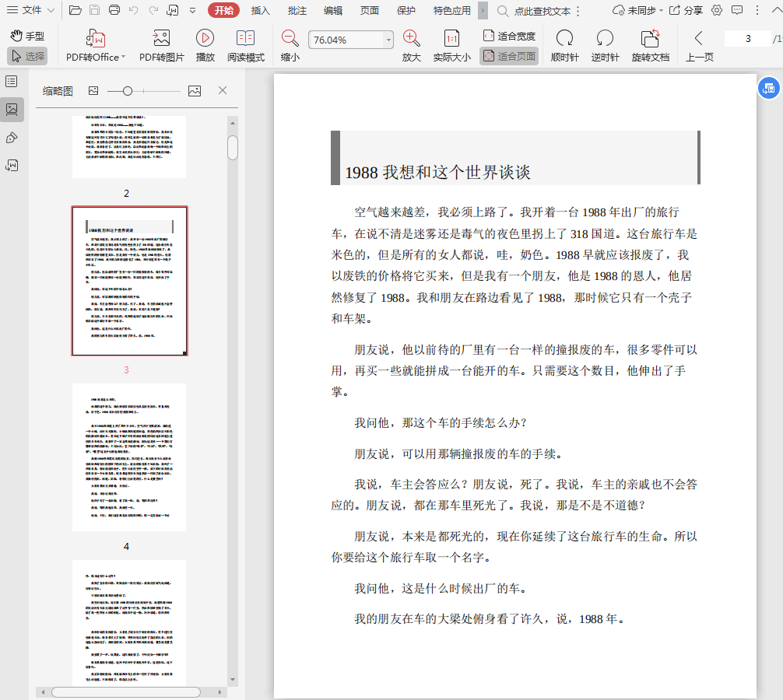Screen dimensions: 783x700
Task: Switch to the 特色应用 tab
Action: click(452, 10)
